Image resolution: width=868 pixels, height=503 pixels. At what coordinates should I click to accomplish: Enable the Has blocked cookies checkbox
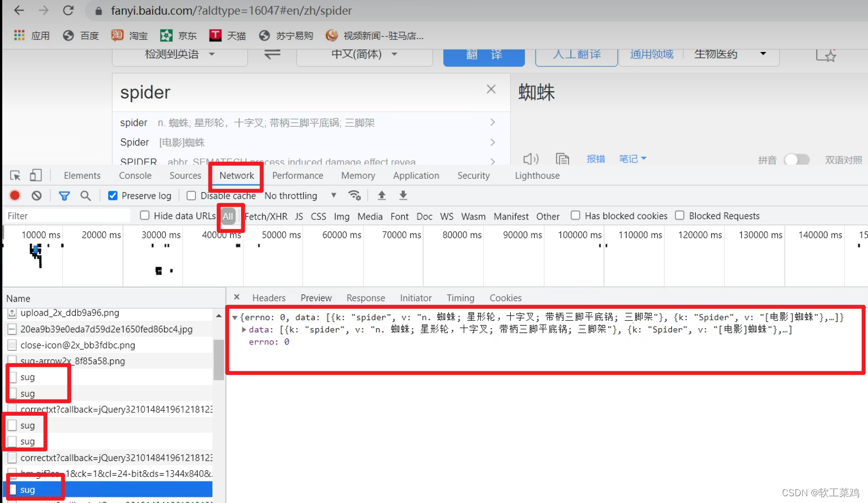pos(575,215)
